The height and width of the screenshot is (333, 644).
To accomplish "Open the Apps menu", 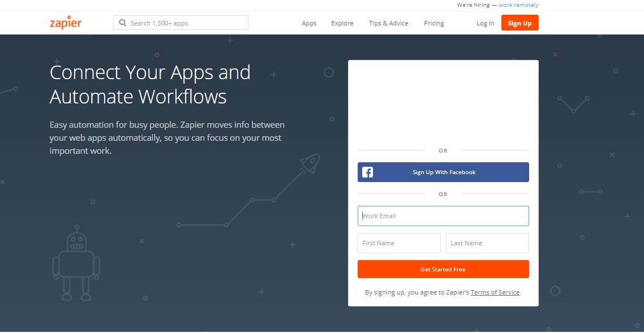I will click(x=309, y=23).
